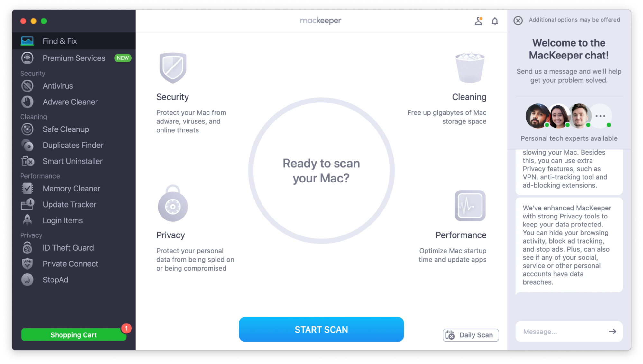Select the StopAd tool

point(74,280)
